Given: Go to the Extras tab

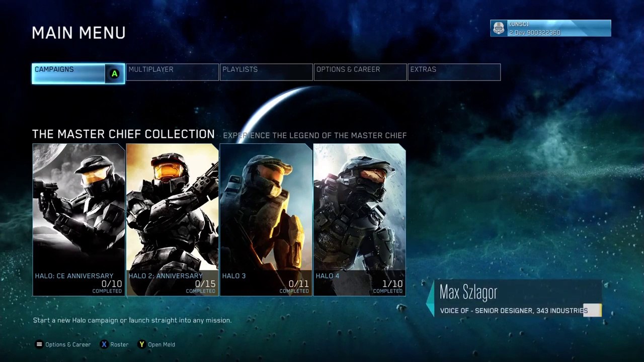Looking at the screenshot, I should pyautogui.click(x=454, y=72).
